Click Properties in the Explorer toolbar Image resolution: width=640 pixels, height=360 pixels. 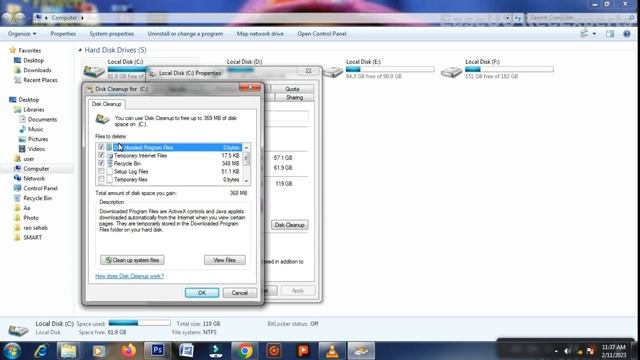63,34
